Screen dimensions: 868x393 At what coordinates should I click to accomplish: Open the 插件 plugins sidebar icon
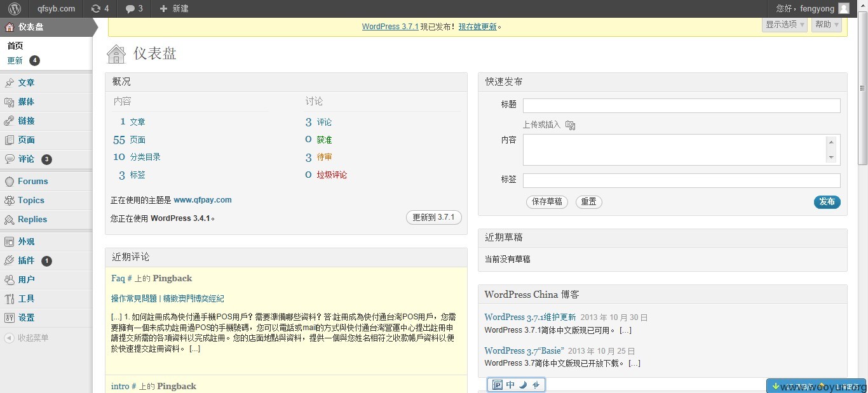9,260
